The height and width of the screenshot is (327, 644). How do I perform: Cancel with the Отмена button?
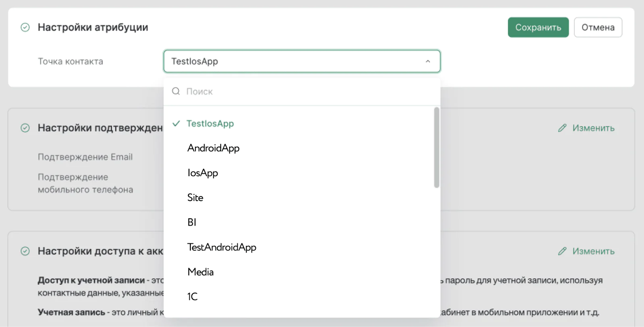click(598, 27)
